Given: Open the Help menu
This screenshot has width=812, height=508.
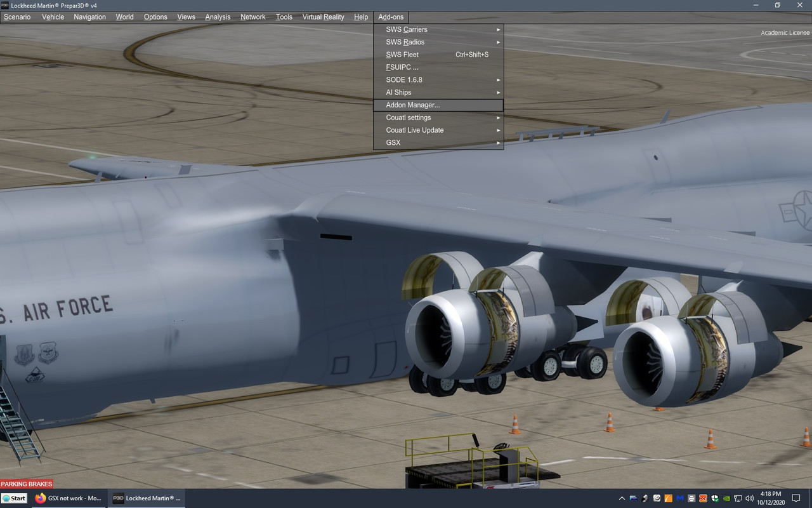Looking at the screenshot, I should (x=361, y=17).
